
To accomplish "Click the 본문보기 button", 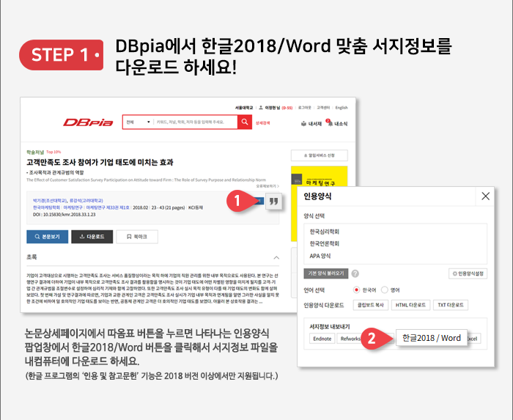I will click(48, 237).
